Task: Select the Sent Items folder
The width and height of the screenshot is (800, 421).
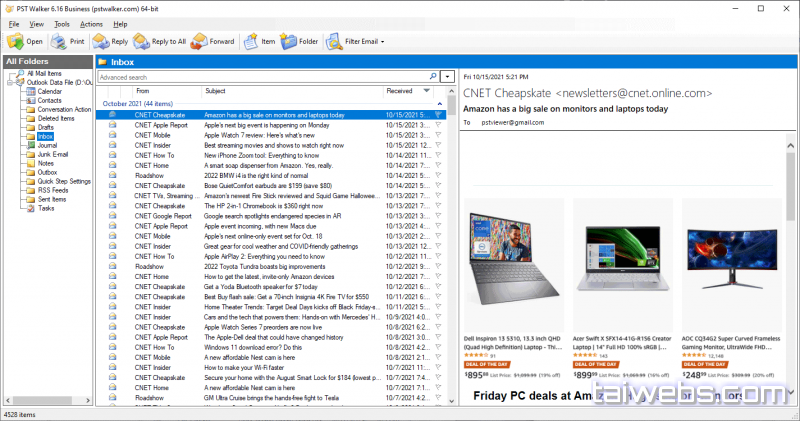Action: click(x=52, y=199)
